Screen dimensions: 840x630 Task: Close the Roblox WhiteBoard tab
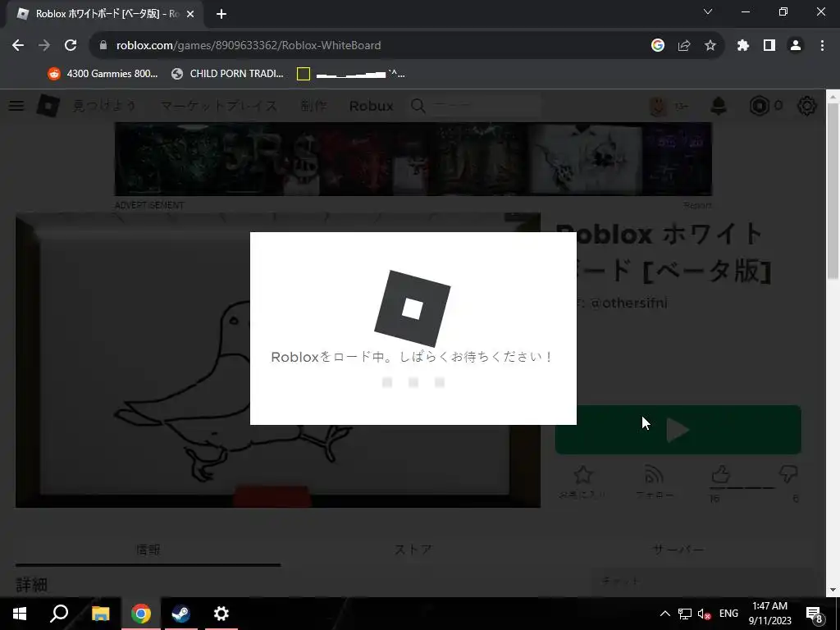[x=190, y=14]
